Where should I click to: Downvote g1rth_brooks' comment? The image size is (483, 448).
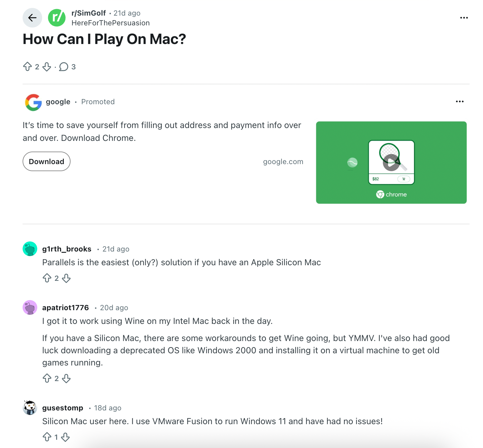coord(66,278)
